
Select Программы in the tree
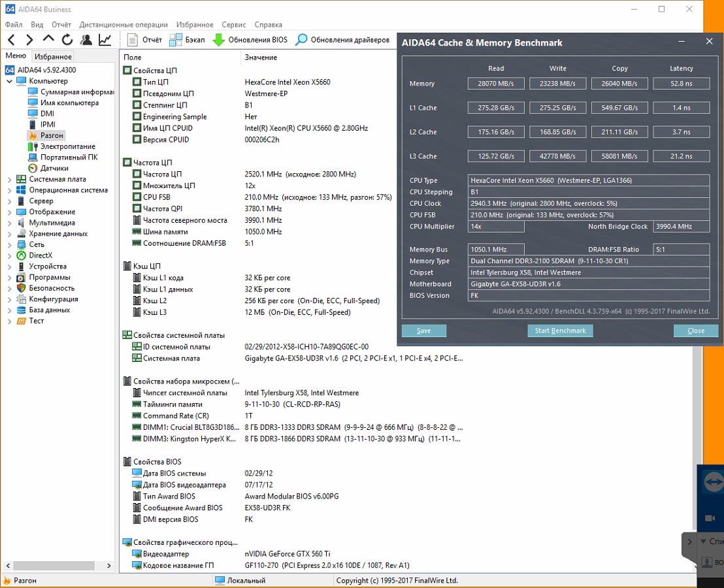tap(43, 278)
